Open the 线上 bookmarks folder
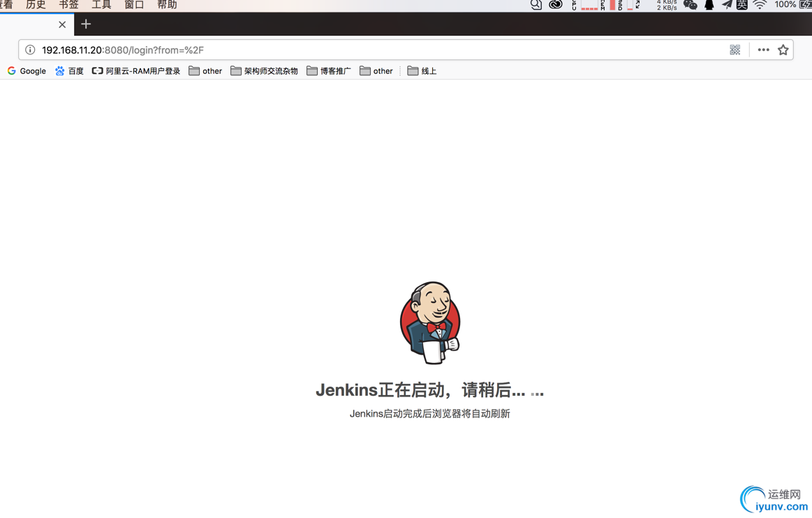This screenshot has height=518, width=812. pos(422,71)
